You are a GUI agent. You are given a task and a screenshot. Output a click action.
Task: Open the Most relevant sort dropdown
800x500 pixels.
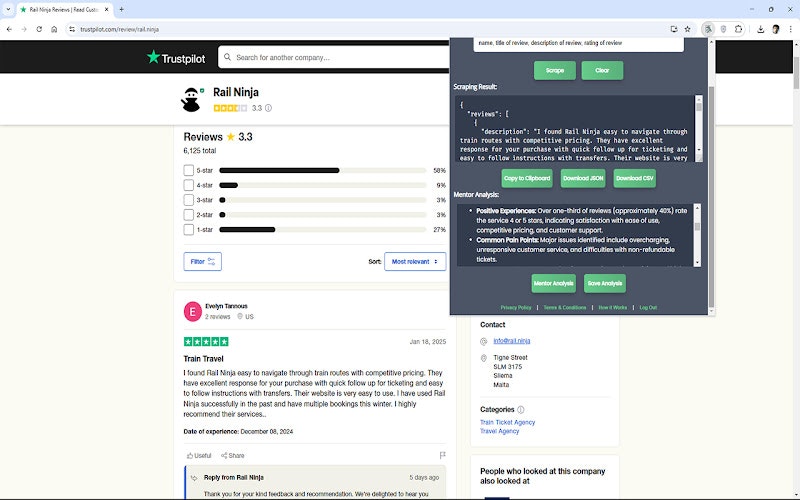pos(415,262)
